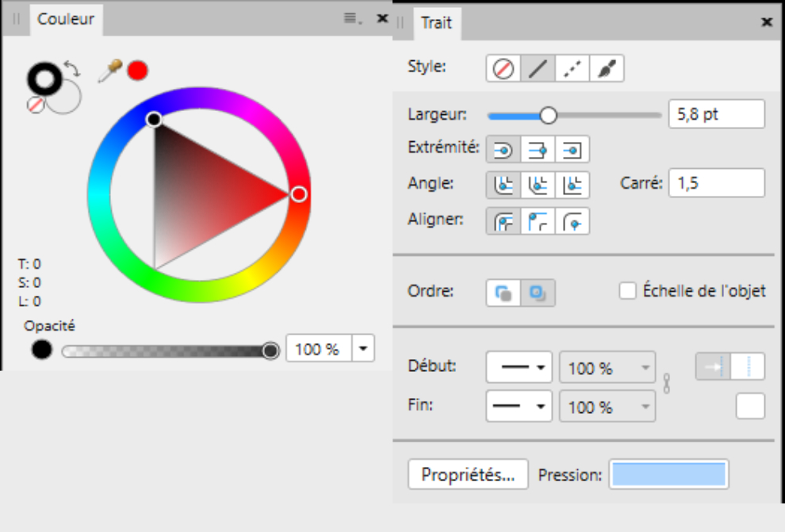Click the no-color red slash icon
785x532 pixels.
pos(36,105)
